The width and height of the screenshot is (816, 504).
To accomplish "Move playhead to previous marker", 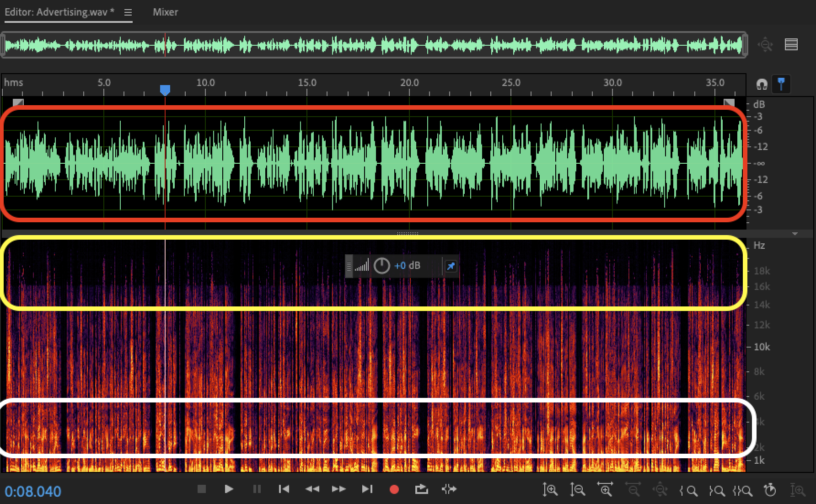I will coord(284,489).
